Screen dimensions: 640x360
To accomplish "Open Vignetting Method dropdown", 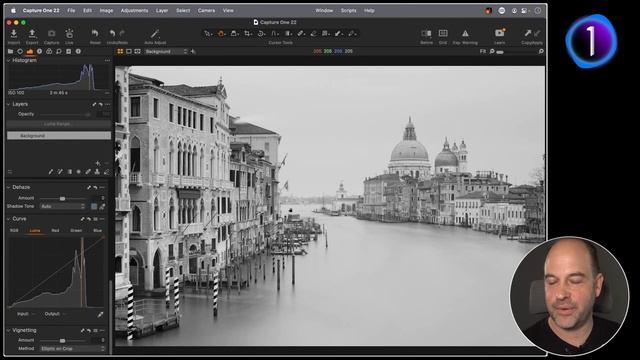I will point(72,349).
